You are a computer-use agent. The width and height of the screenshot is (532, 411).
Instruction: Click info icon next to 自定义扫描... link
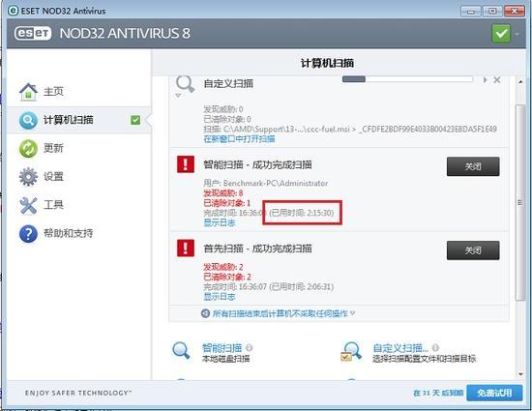coord(435,347)
